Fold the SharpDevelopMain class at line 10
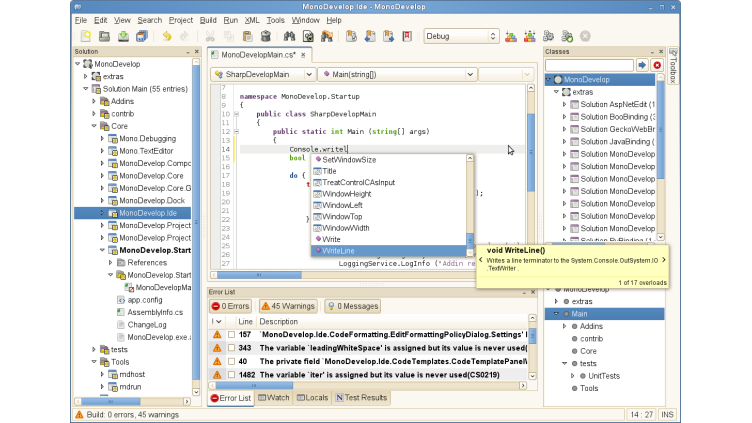This screenshot has height=423, width=752. tap(236, 114)
